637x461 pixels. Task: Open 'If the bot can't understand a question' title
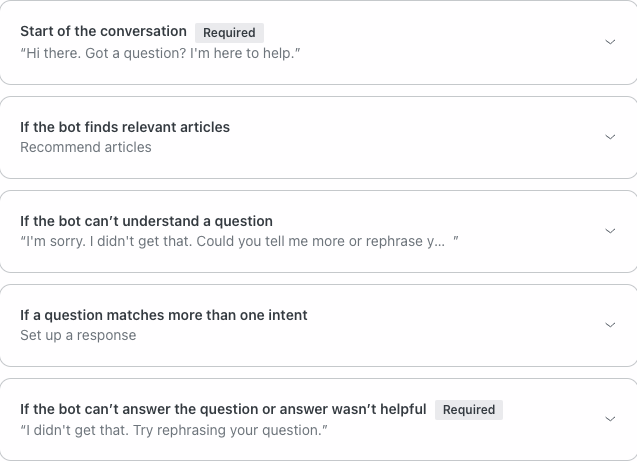coord(146,221)
